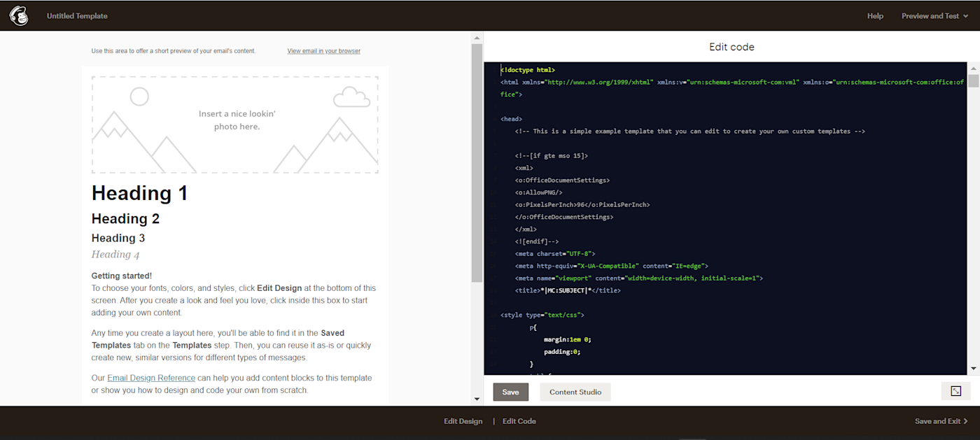The width and height of the screenshot is (980, 440).
Task: Click the preview pane scroll down arrow
Action: (x=477, y=399)
